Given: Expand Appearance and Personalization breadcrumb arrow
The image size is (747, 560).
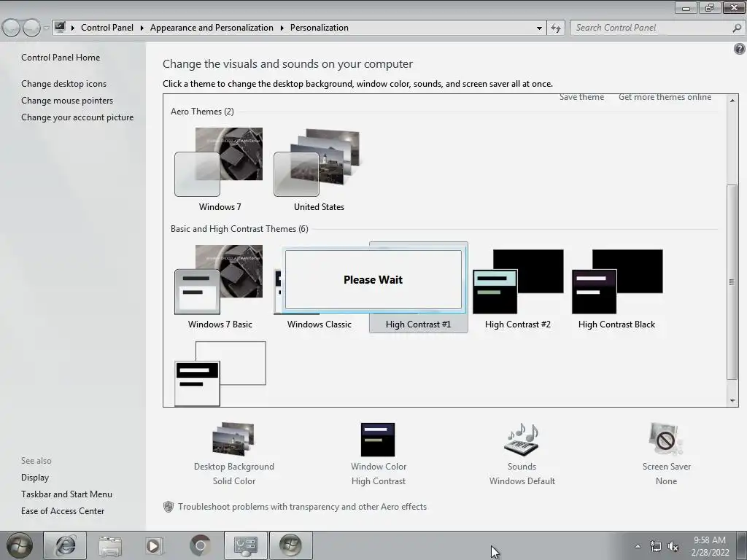Looking at the screenshot, I should coord(282,28).
